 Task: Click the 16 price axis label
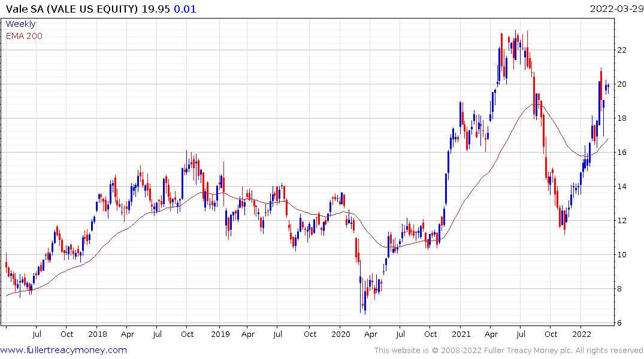(622, 152)
